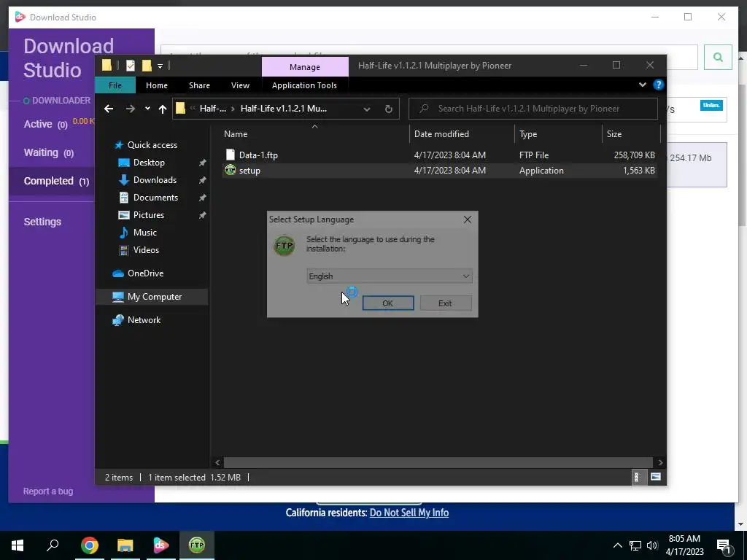Screen dimensions: 747x560
Task: Refresh the Explorer folder view
Action: (389, 109)
